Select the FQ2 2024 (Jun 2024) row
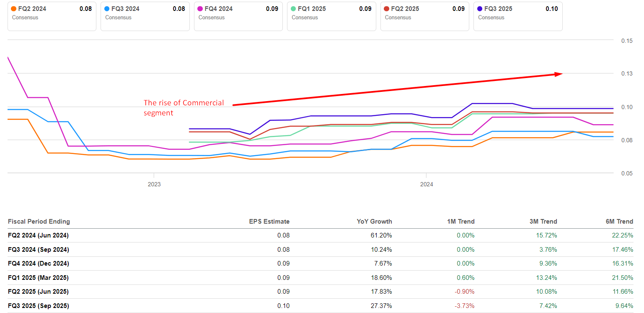Viewport: 644px width, 313px height. (38, 235)
